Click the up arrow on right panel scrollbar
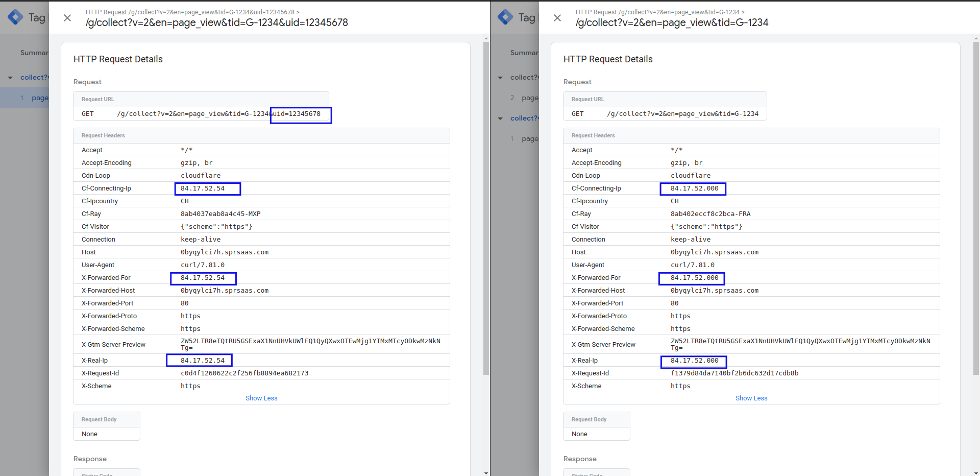This screenshot has width=980, height=476. (x=975, y=37)
